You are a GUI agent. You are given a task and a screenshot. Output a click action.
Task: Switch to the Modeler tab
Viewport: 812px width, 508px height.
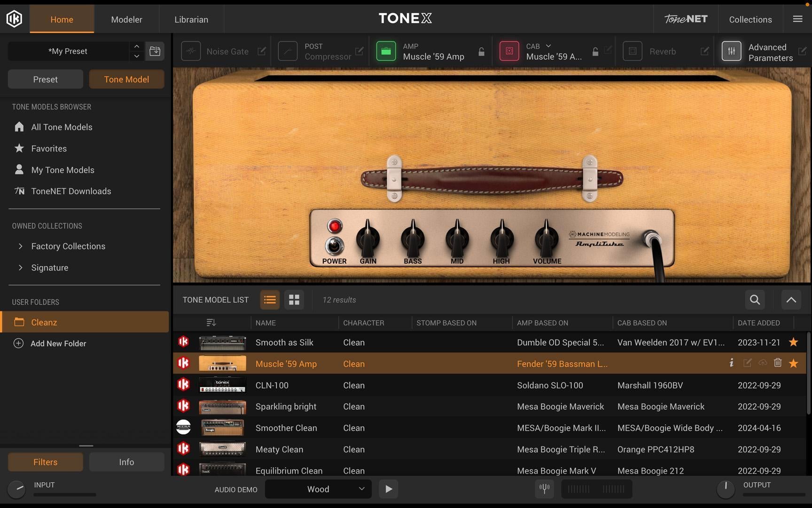(126, 19)
